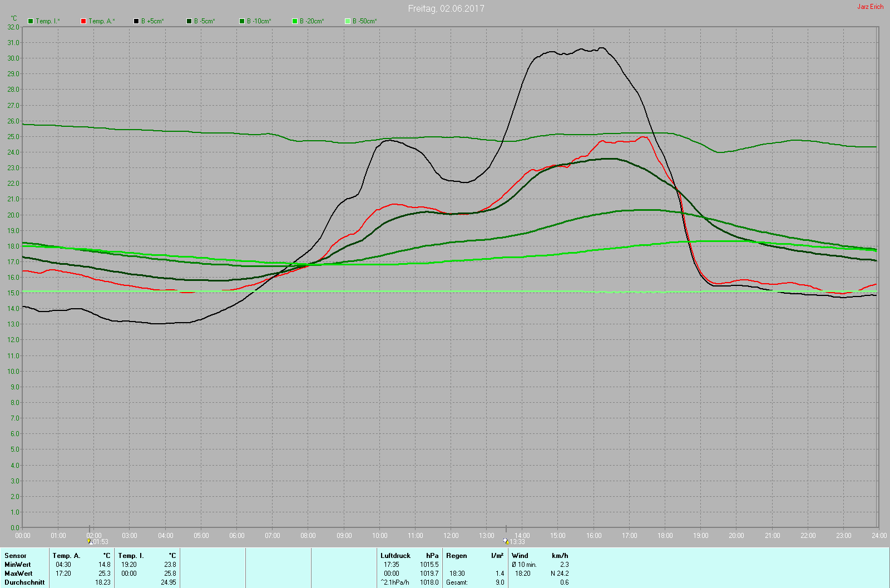Image resolution: width=890 pixels, height=588 pixels.
Task: Click the '°C' unit label above the y-axis
Action: [14, 18]
